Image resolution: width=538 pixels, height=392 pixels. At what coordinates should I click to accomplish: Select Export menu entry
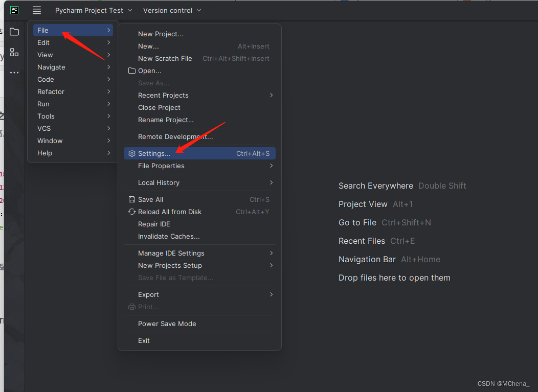[199, 294]
